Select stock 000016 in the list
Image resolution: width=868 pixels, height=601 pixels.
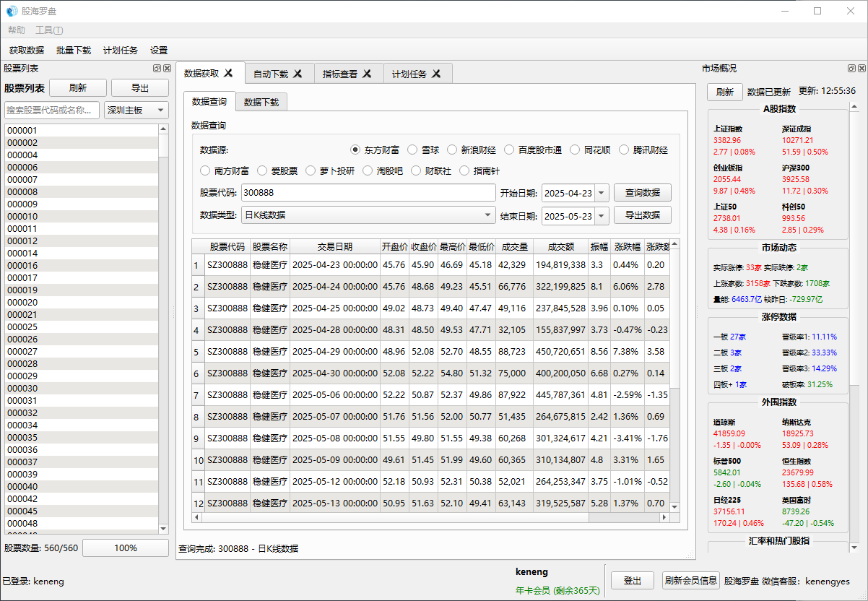(x=82, y=266)
